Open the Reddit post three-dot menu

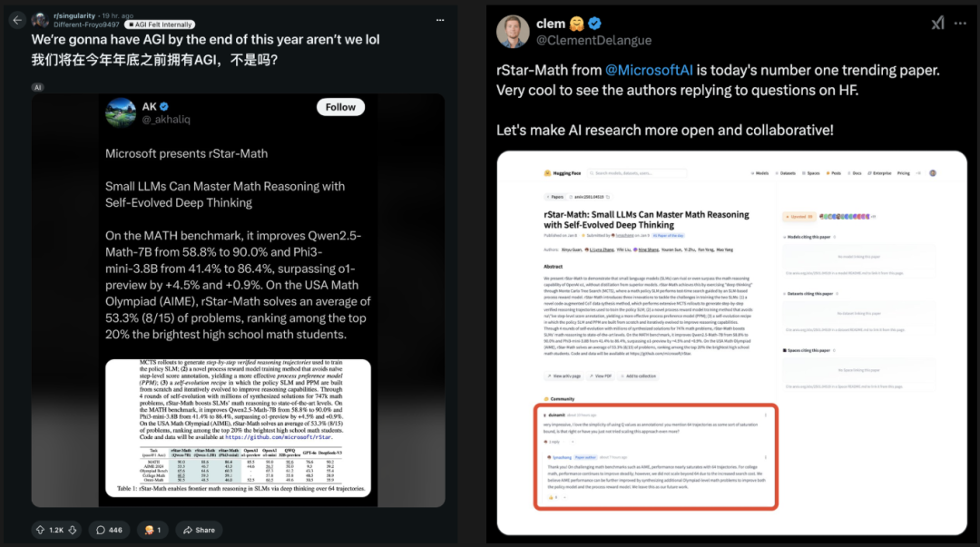click(x=440, y=20)
